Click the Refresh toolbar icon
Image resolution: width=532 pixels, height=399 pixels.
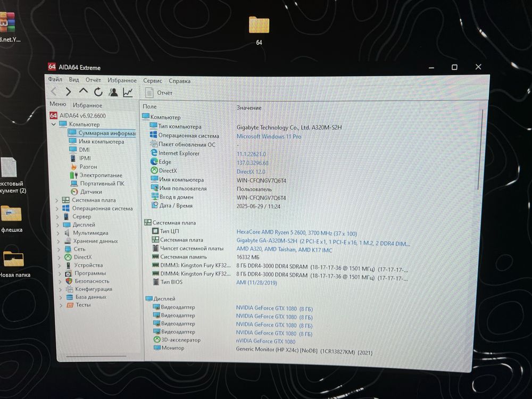coord(98,92)
